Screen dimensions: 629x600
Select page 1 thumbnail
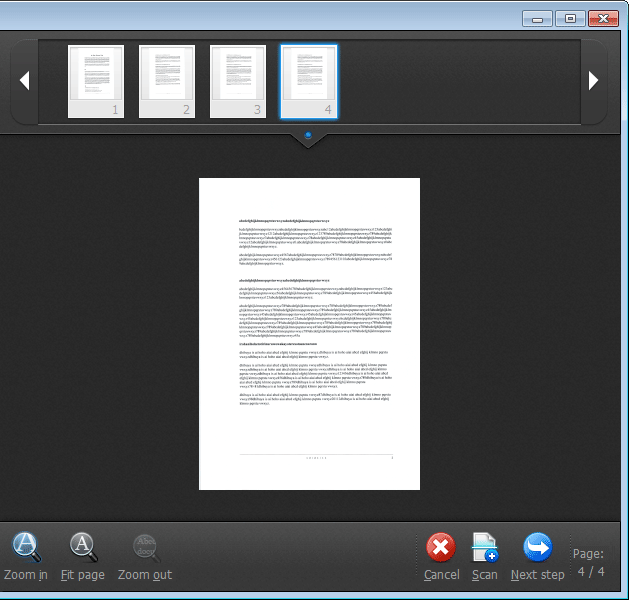96,81
